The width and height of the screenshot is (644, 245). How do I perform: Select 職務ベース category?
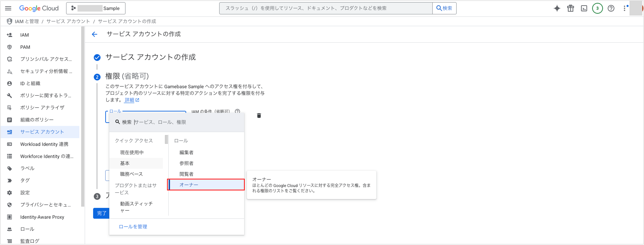coord(136,174)
